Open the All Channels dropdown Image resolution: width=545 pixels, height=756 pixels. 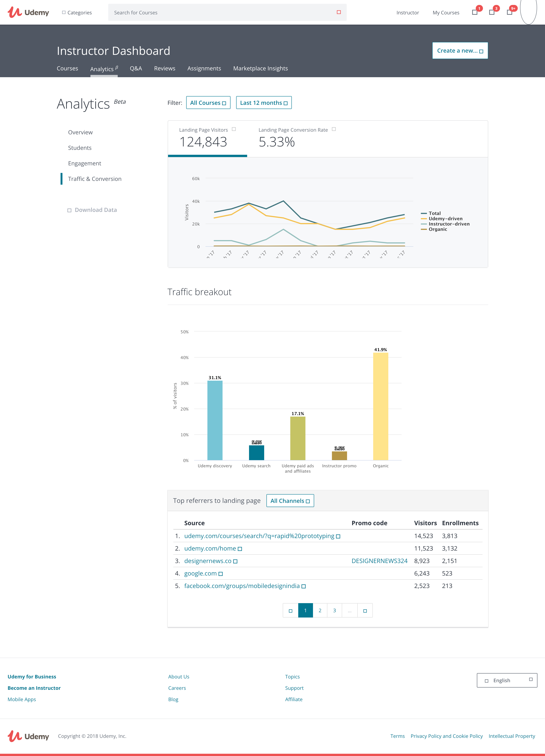(290, 501)
